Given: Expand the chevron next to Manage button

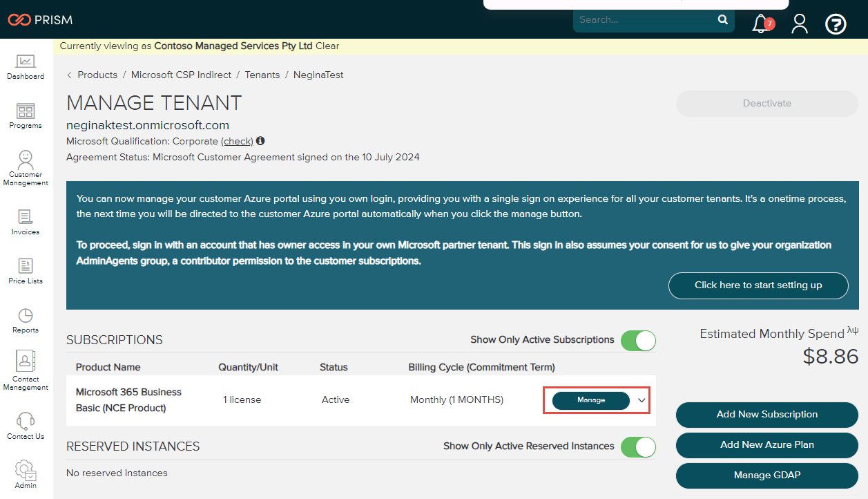Looking at the screenshot, I should [x=642, y=400].
